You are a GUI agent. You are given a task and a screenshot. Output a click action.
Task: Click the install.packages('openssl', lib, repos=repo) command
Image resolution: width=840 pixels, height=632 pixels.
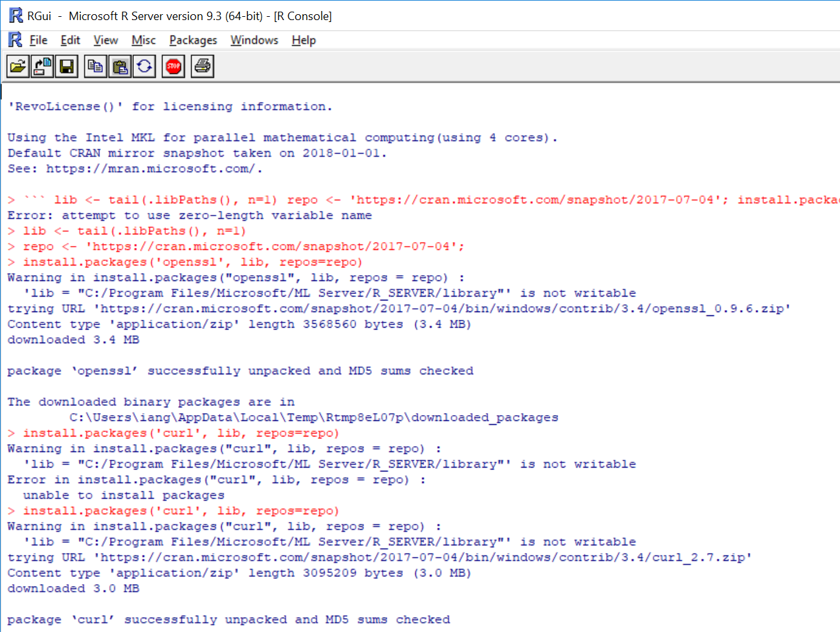tap(192, 262)
